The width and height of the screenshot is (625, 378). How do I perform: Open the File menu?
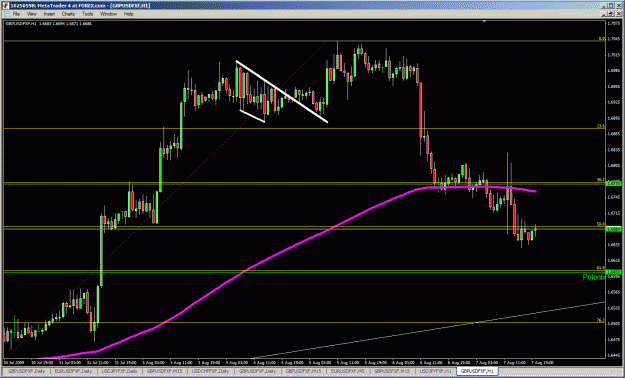tap(16, 14)
